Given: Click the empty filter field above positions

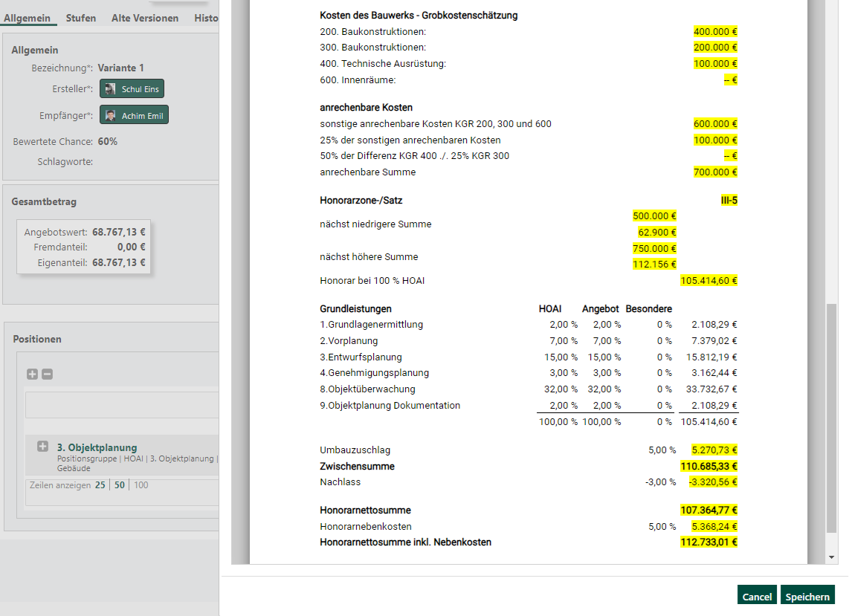Looking at the screenshot, I should tap(121, 404).
